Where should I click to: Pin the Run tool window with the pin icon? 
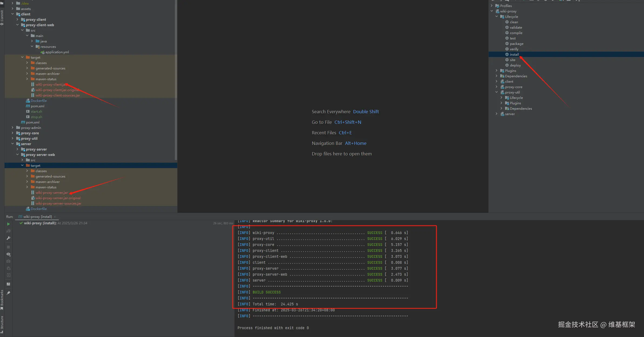pos(8,293)
